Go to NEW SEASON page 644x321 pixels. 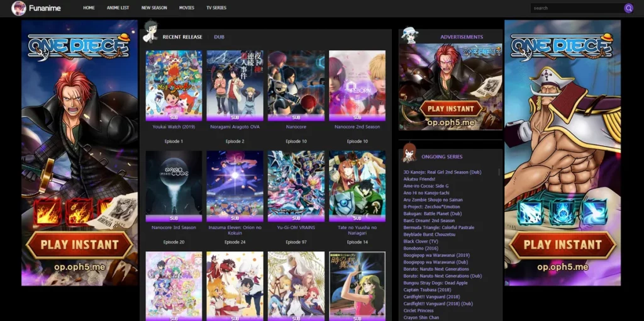coord(154,8)
